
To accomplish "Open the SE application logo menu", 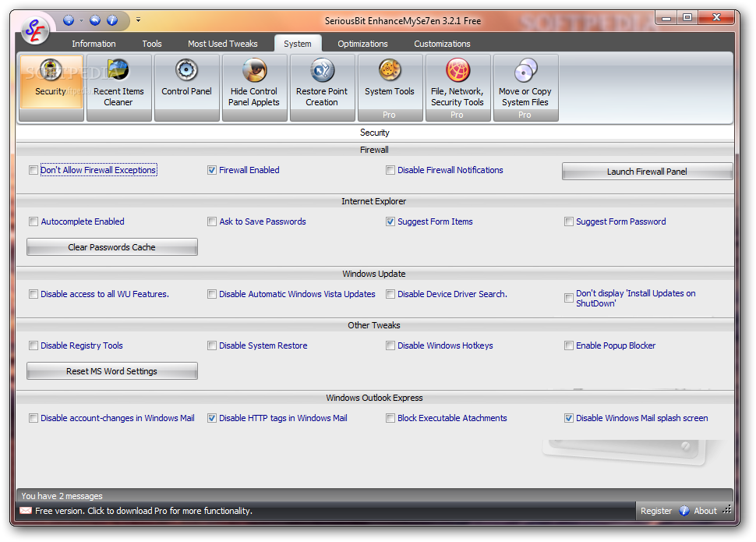I will click(35, 30).
